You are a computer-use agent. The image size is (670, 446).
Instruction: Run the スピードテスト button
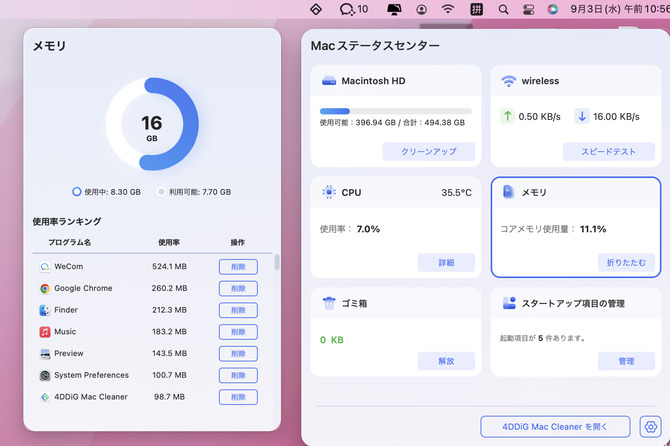(x=608, y=152)
